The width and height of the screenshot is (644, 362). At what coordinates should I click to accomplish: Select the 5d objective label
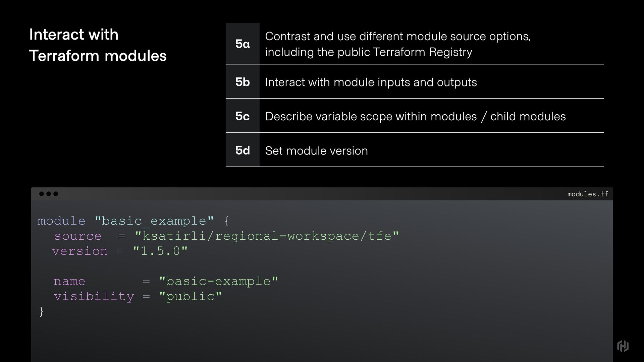243,150
